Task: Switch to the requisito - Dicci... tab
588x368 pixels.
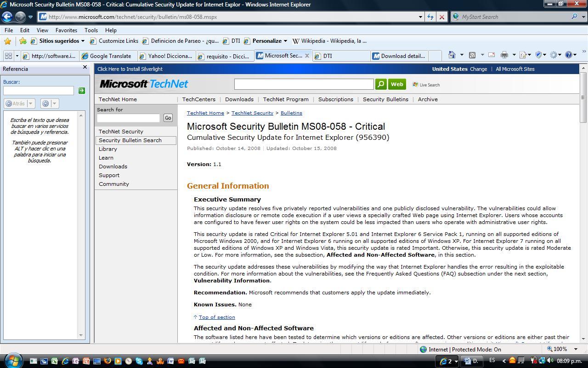Action: [x=225, y=56]
